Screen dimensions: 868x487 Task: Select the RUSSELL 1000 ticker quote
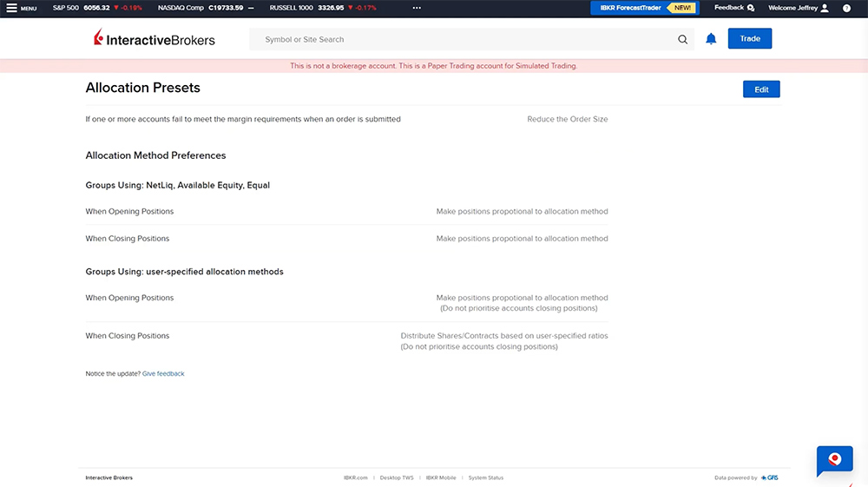(x=323, y=8)
